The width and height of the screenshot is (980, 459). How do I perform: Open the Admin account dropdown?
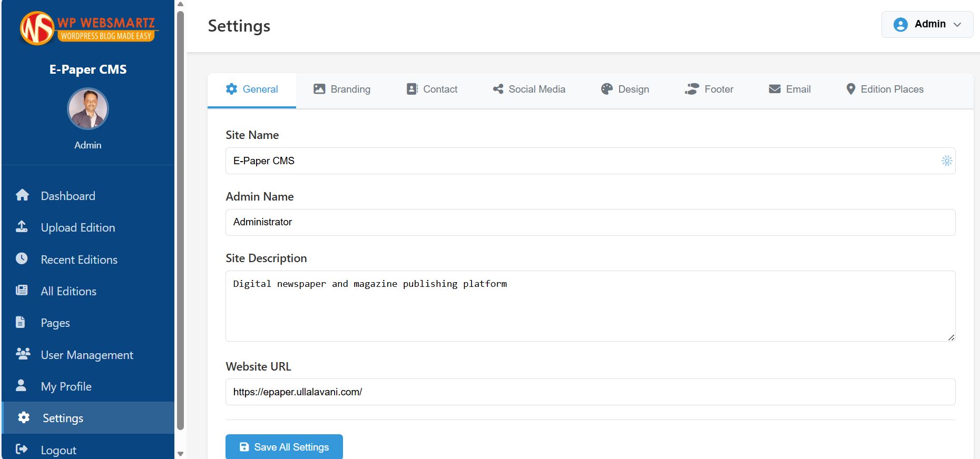(x=927, y=24)
